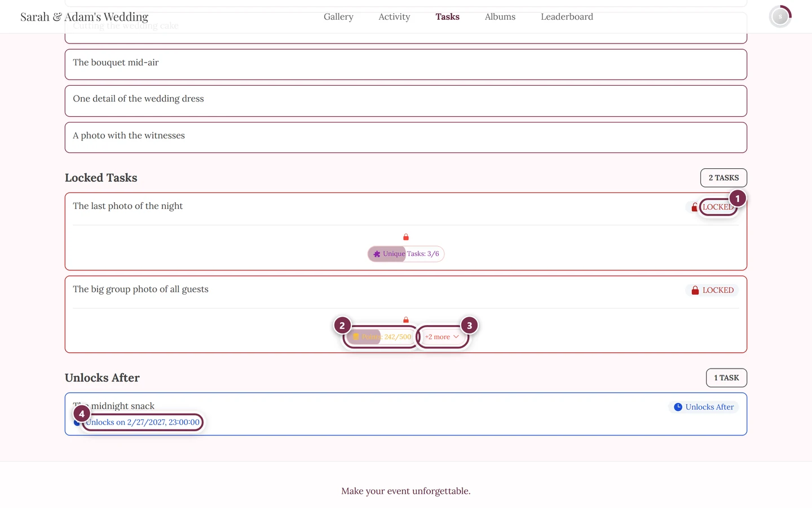This screenshot has width=812, height=508.
Task: Click the clock icon in the Unlocks After badge
Action: pos(678,407)
